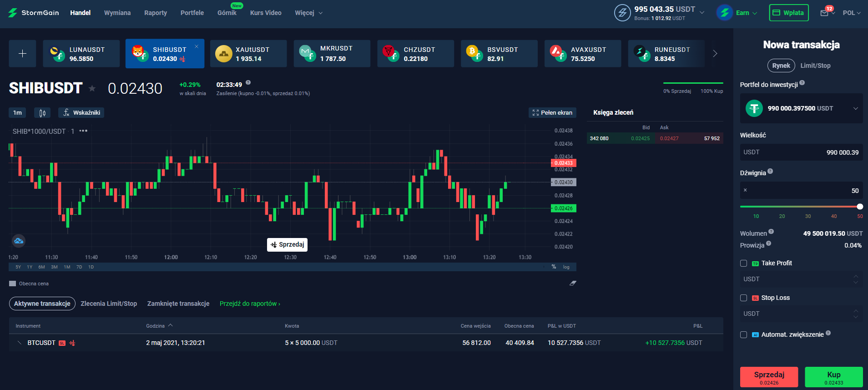
Task: Click the account balance lightning icon
Action: click(x=622, y=13)
